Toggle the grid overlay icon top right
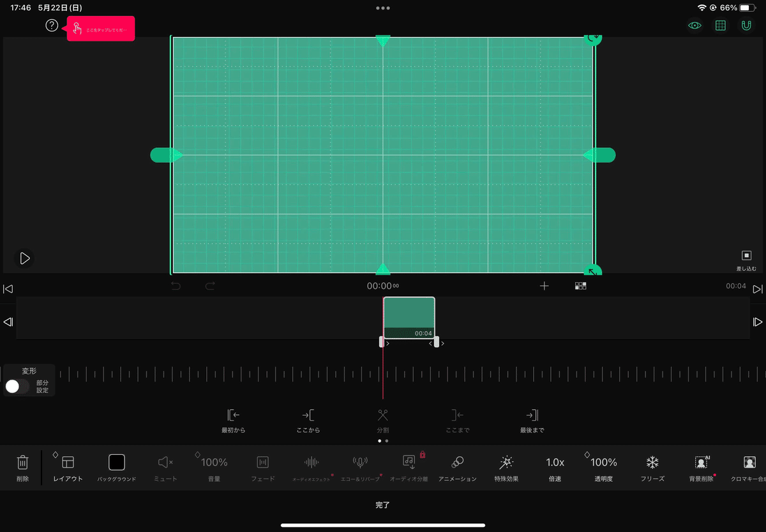 point(721,26)
